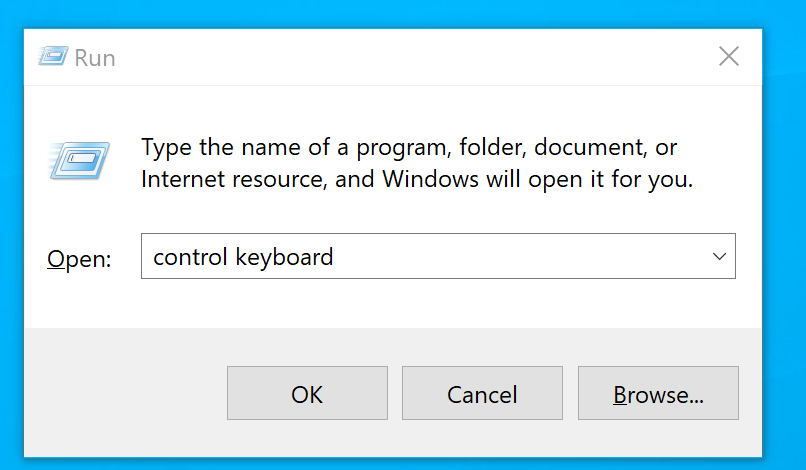Open the Browse... file picker button

click(658, 394)
